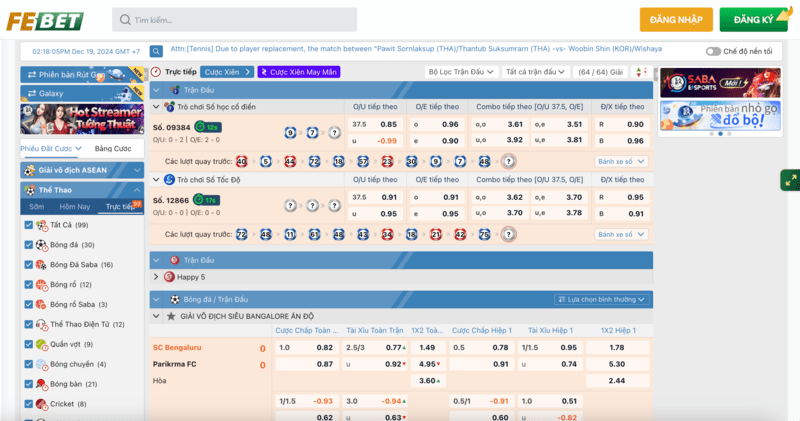This screenshot has width=800, height=421.
Task: Click the Đăng Ký register button
Action: click(x=753, y=20)
